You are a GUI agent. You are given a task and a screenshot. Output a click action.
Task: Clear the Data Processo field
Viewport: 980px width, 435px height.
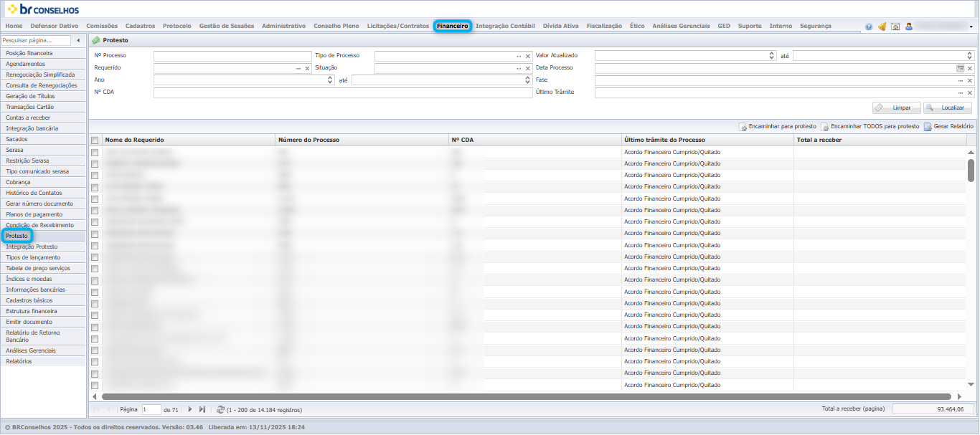coord(970,68)
